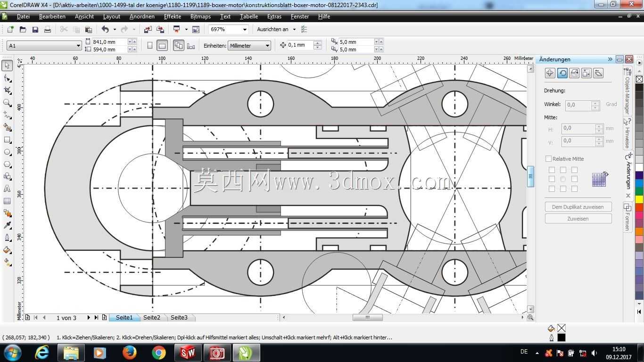Screen dimensions: 644x362
Task: Select the Polygon tool
Action: [x=7, y=164]
